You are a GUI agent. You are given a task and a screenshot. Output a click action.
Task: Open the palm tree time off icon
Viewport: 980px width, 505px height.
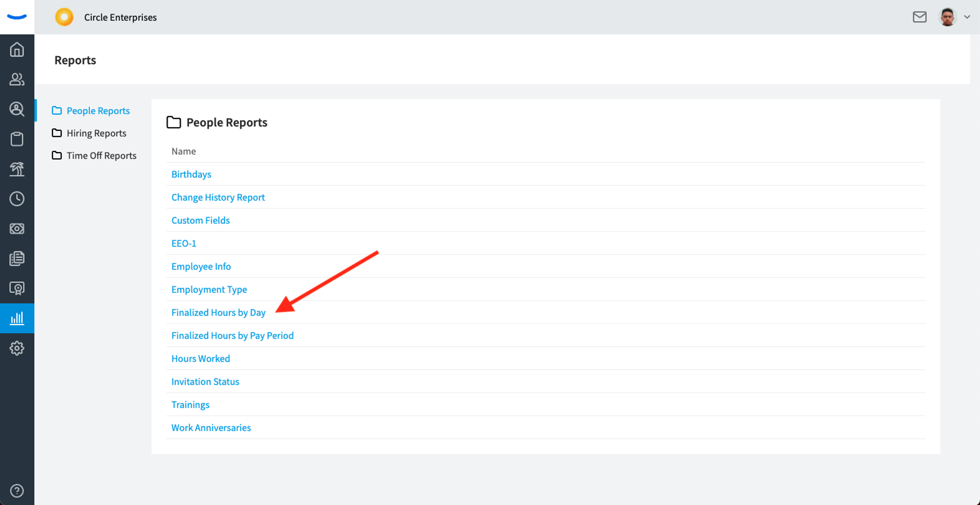click(17, 169)
